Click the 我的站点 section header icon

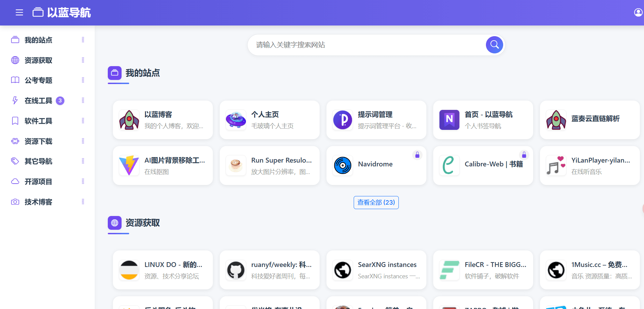(x=115, y=73)
